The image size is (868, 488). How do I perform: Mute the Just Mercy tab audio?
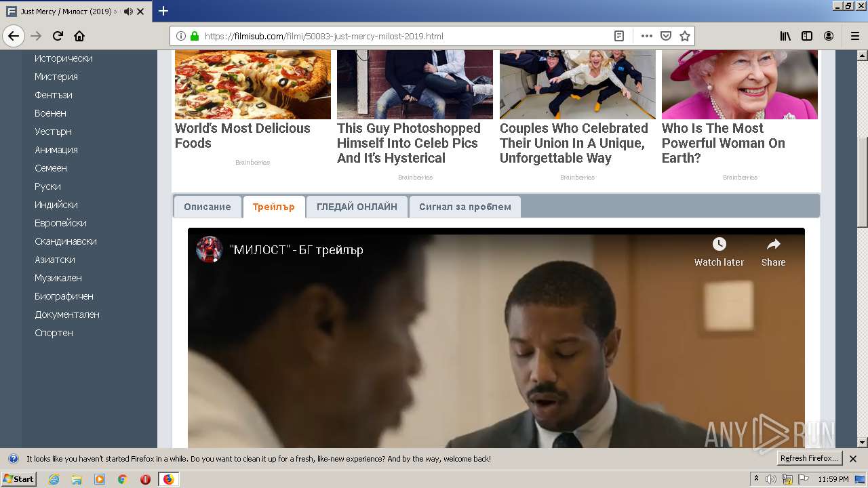pos(128,12)
